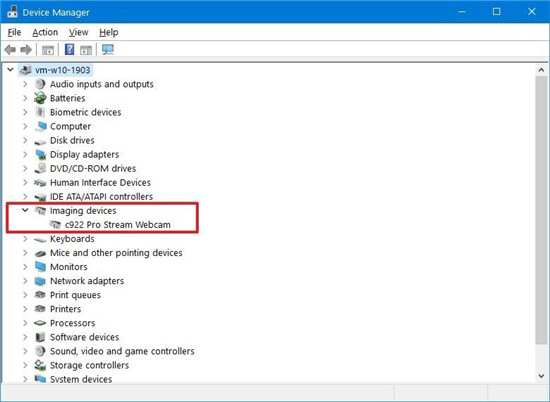Click the blue Help question-mark toolbar icon
This screenshot has width=550, height=402.
point(69,49)
